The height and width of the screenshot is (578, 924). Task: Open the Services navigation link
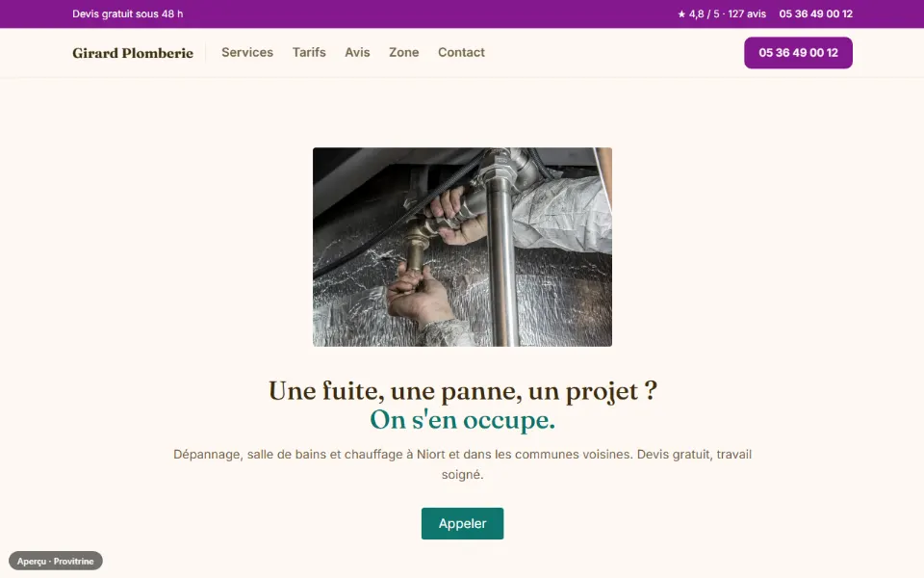247,52
